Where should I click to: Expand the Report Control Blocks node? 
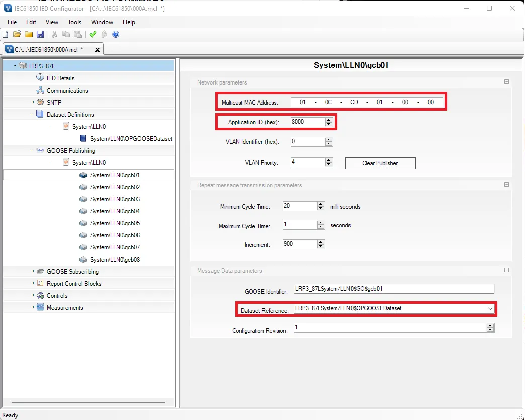coord(33,283)
